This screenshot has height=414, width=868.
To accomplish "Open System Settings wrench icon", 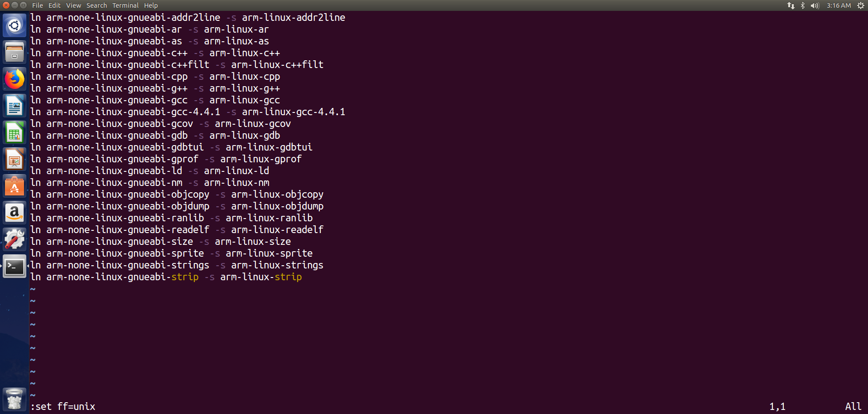I will click(14, 239).
